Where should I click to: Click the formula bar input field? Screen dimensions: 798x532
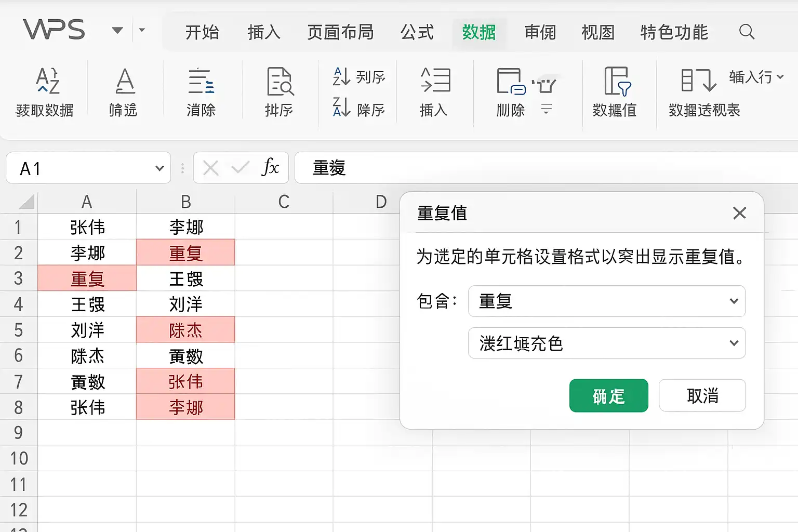click(546, 168)
